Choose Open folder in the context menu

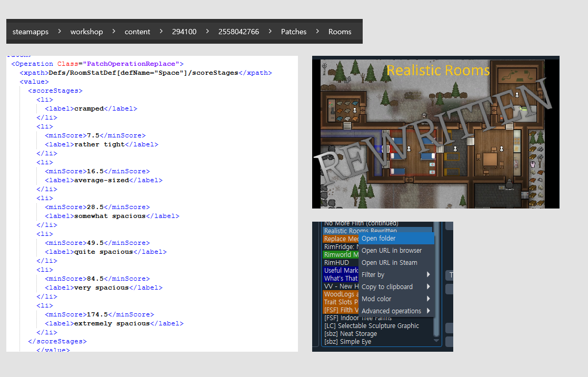[396, 239]
